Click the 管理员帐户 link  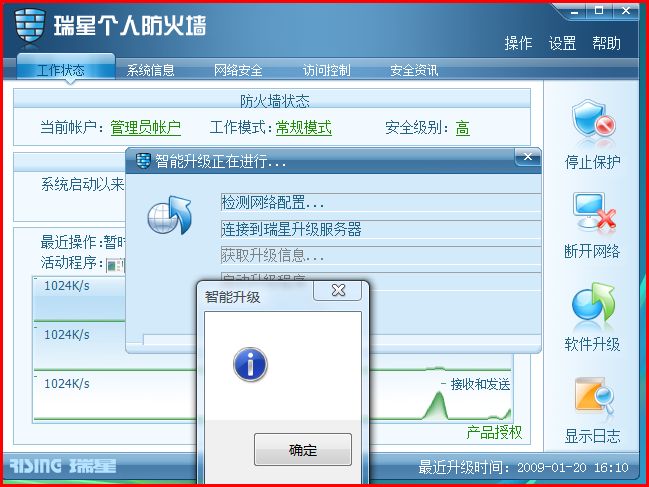(x=145, y=127)
